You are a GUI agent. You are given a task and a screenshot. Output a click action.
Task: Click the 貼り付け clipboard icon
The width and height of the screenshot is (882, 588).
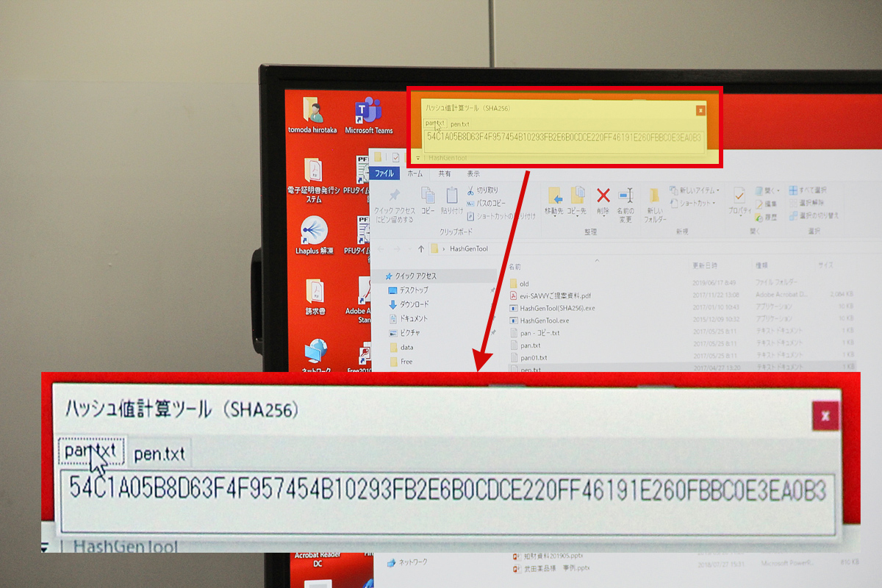452,196
